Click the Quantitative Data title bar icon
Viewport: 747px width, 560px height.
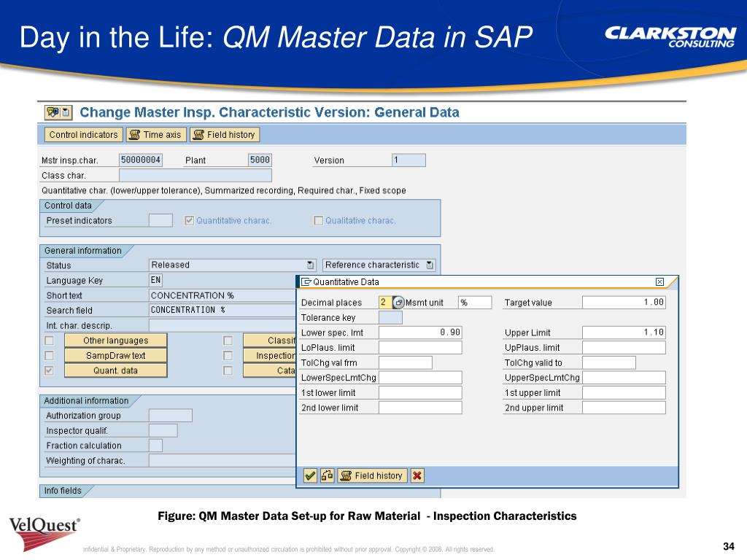[306, 282]
